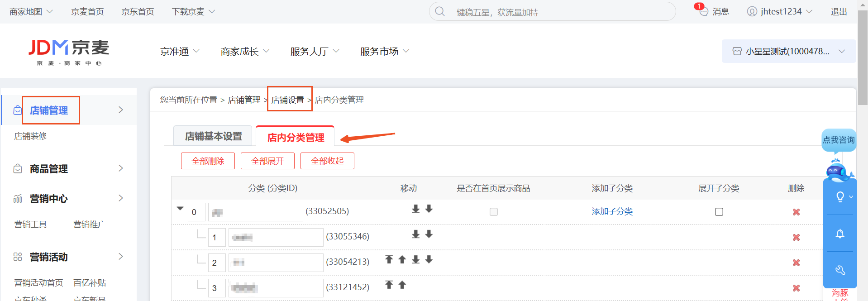This screenshot has width=868, height=301.
Task: Click the 添加子分类 link
Action: 612,211
